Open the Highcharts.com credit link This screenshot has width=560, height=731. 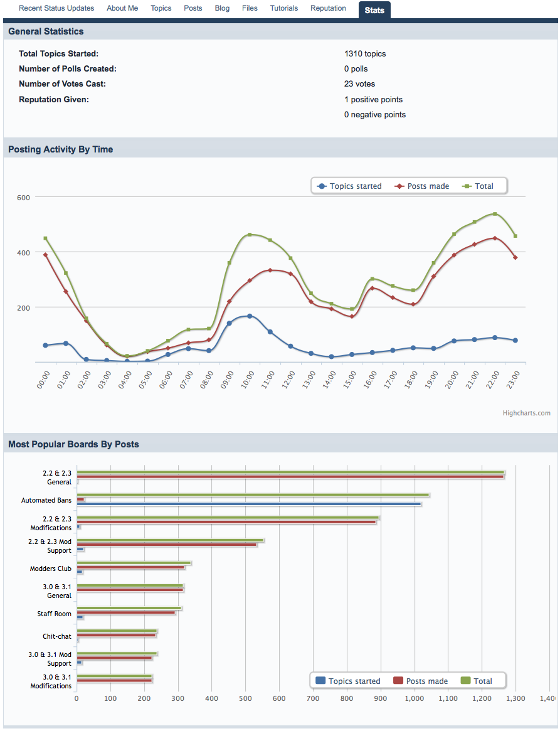[x=526, y=413]
